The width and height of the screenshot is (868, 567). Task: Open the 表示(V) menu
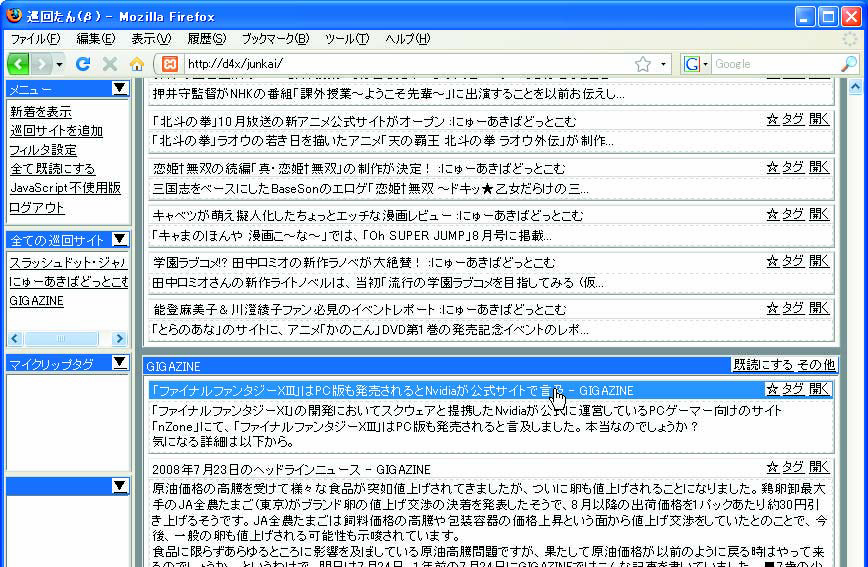pos(151,39)
